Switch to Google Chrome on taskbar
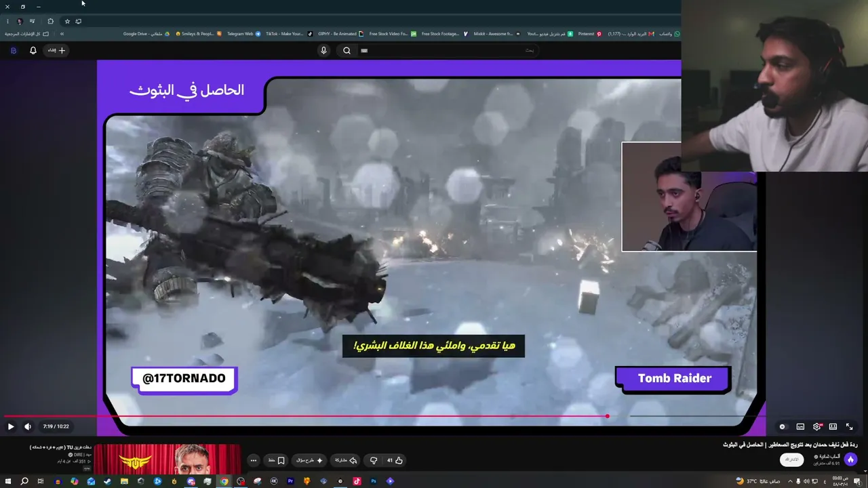868x488 pixels. pyautogui.click(x=224, y=481)
